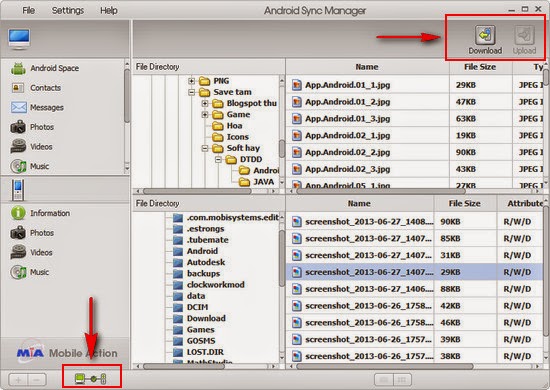
Task: Click the App.Android.01_1.jpg file icon
Action: point(297,85)
